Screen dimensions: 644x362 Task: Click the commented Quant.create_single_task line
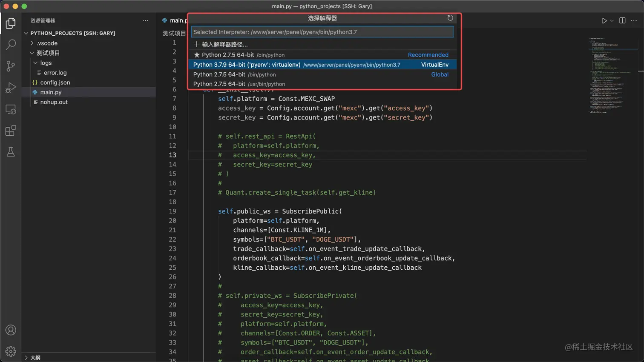click(297, 192)
